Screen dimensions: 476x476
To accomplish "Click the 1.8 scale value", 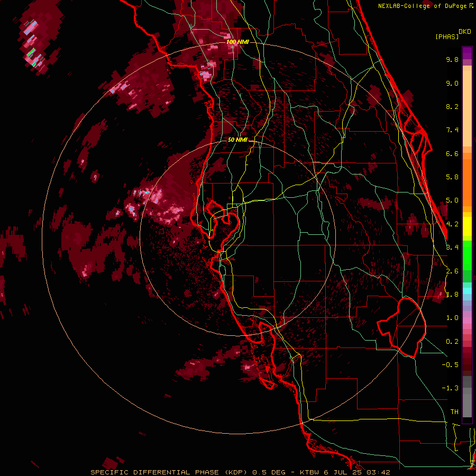I will point(452,295).
